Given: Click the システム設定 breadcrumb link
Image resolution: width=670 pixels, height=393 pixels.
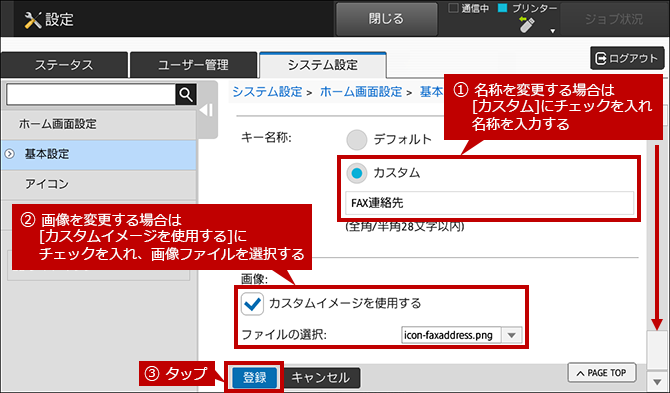Looking at the screenshot, I should pyautogui.click(x=267, y=92).
